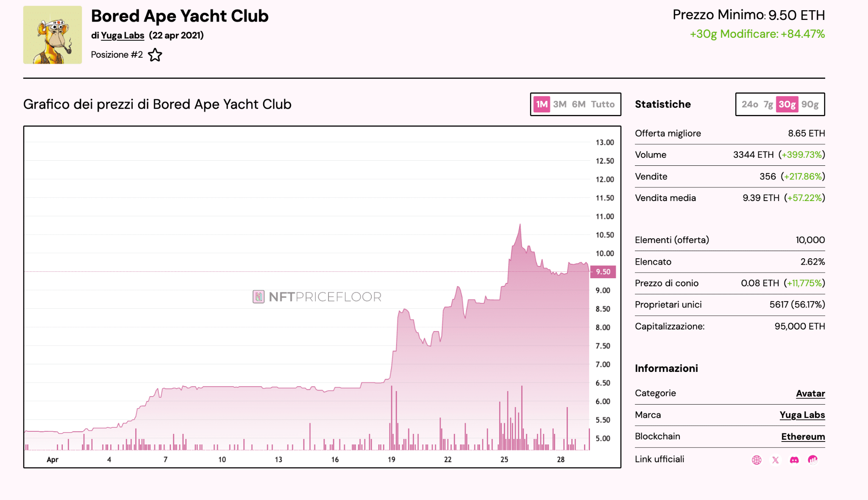The width and height of the screenshot is (868, 500).
Task: Click the Prezzo di conio 0.08 ETH value
Action: tap(760, 283)
